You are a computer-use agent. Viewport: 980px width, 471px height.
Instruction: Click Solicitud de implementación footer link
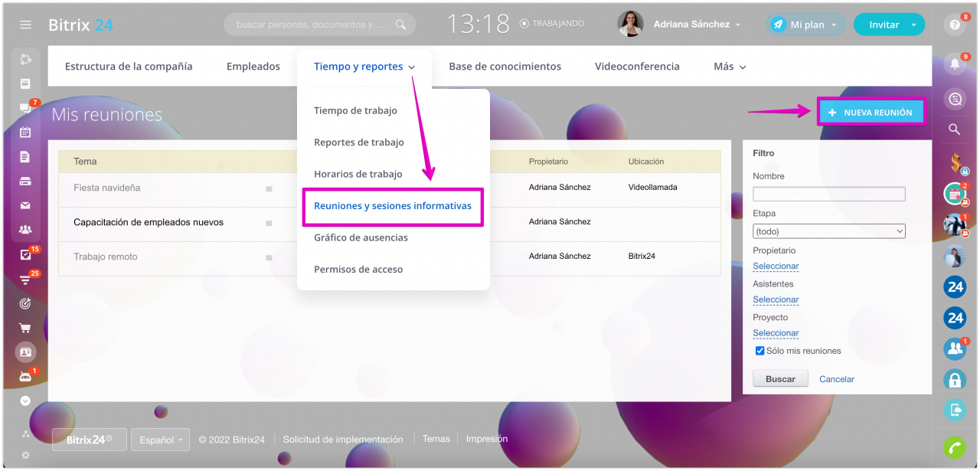[343, 440]
